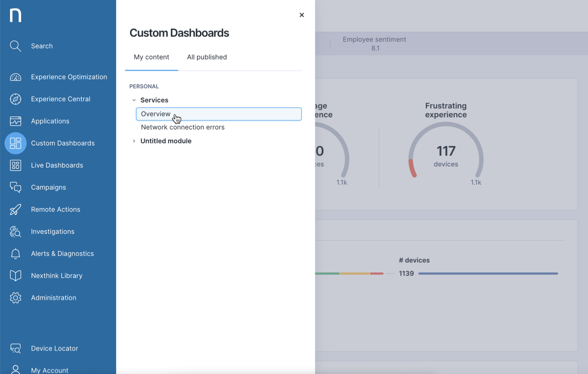This screenshot has height=374, width=588.
Task: Open Live Dashboards
Action: point(15,165)
